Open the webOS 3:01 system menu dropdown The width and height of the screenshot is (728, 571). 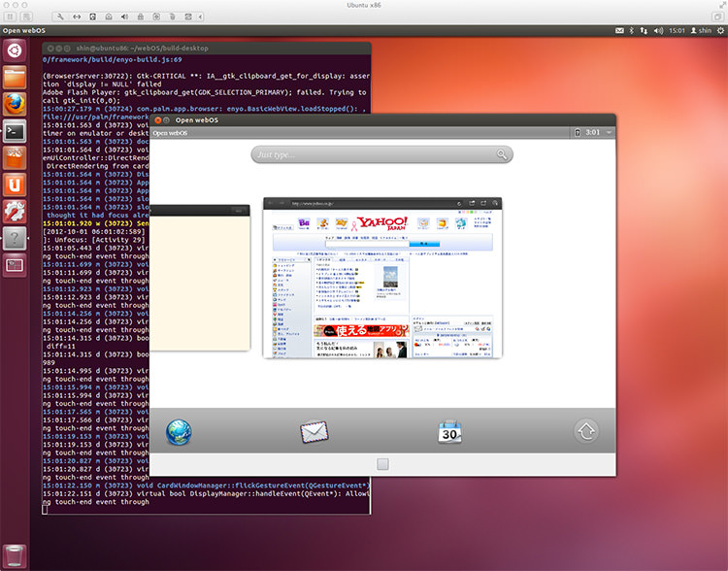coord(593,132)
